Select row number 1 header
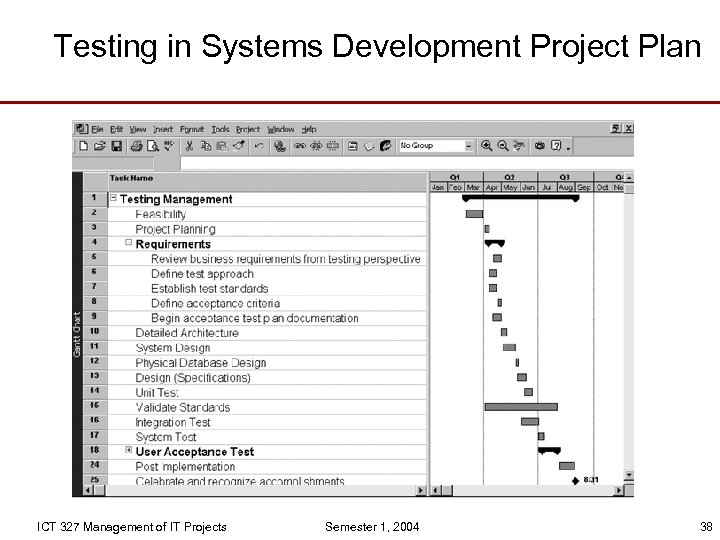Viewport: 720px width, 540px height. 94,198
